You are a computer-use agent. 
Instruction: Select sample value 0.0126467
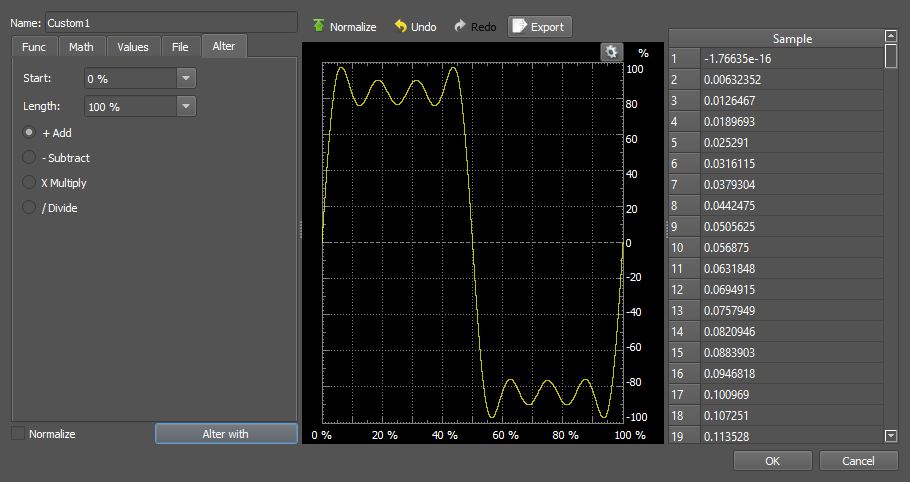click(792, 101)
